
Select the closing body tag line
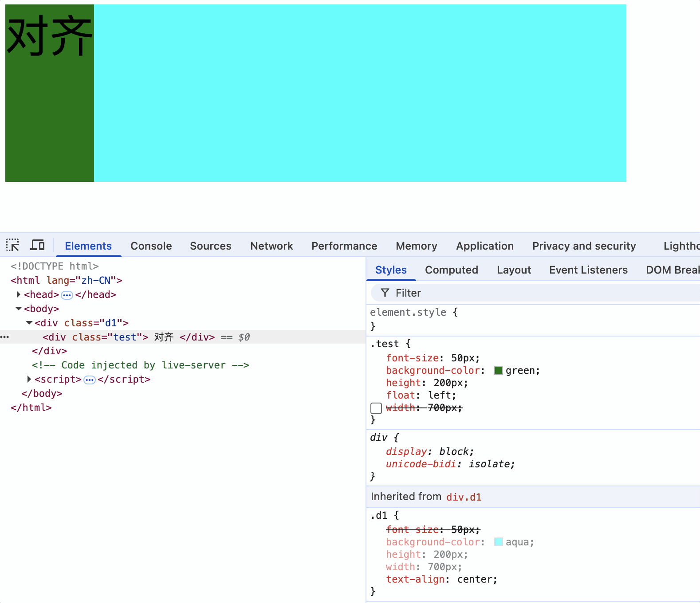[42, 393]
